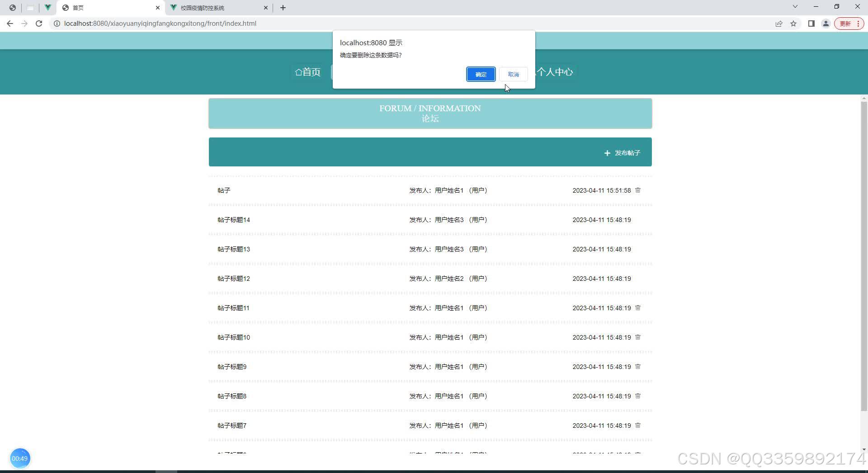Share this page icon

tap(779, 24)
